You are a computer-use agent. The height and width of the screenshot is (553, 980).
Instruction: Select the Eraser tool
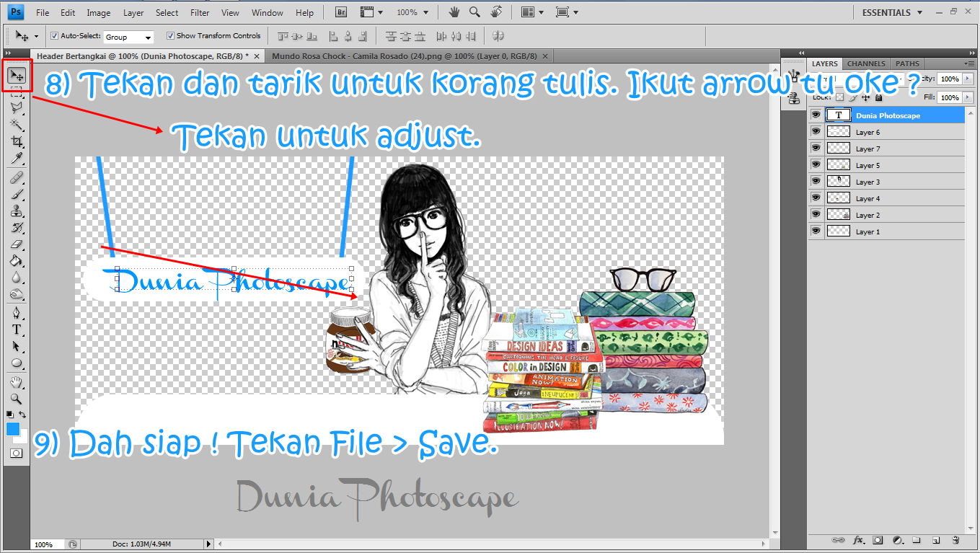point(17,244)
